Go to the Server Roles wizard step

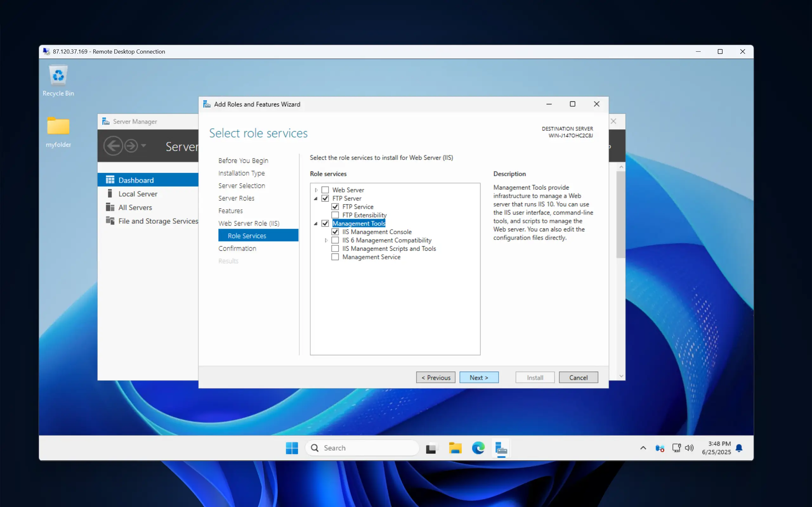coord(236,198)
